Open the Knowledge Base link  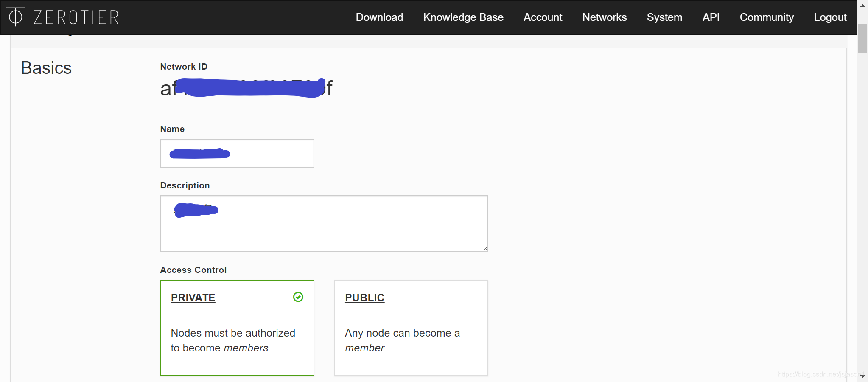463,17
